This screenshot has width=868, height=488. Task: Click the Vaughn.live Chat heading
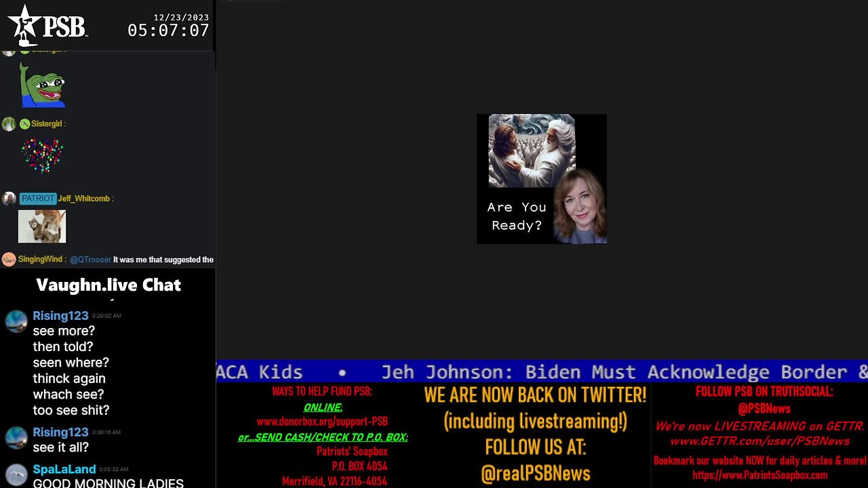108,285
